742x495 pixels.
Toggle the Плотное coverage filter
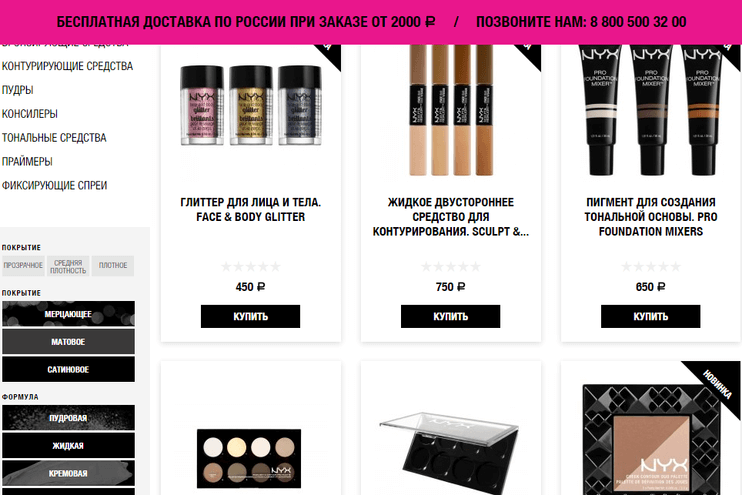(x=113, y=266)
